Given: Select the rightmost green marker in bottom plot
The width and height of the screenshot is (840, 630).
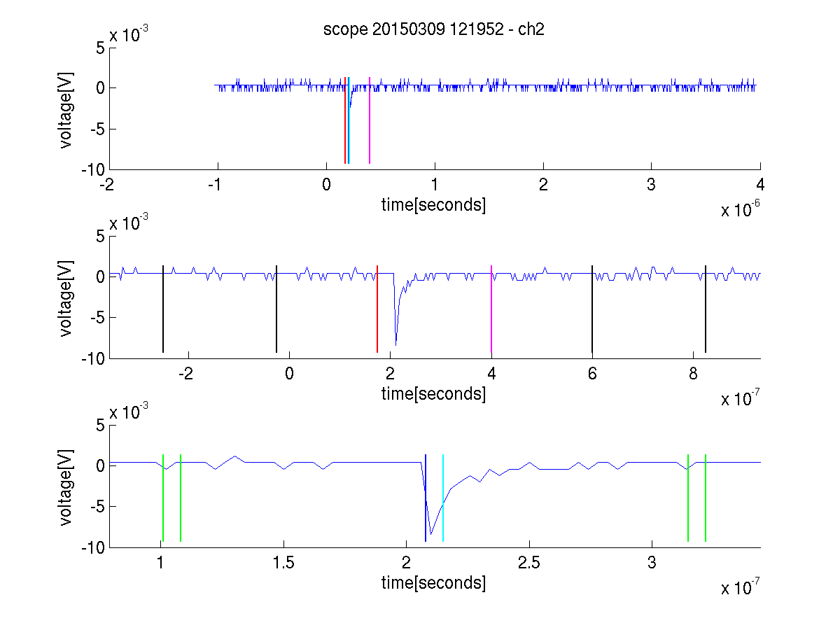Looking at the screenshot, I should (x=706, y=498).
